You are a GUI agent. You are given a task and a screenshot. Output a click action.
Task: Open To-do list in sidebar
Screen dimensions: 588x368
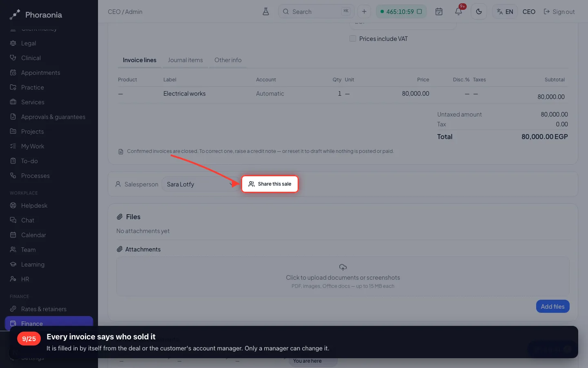tap(49, 161)
